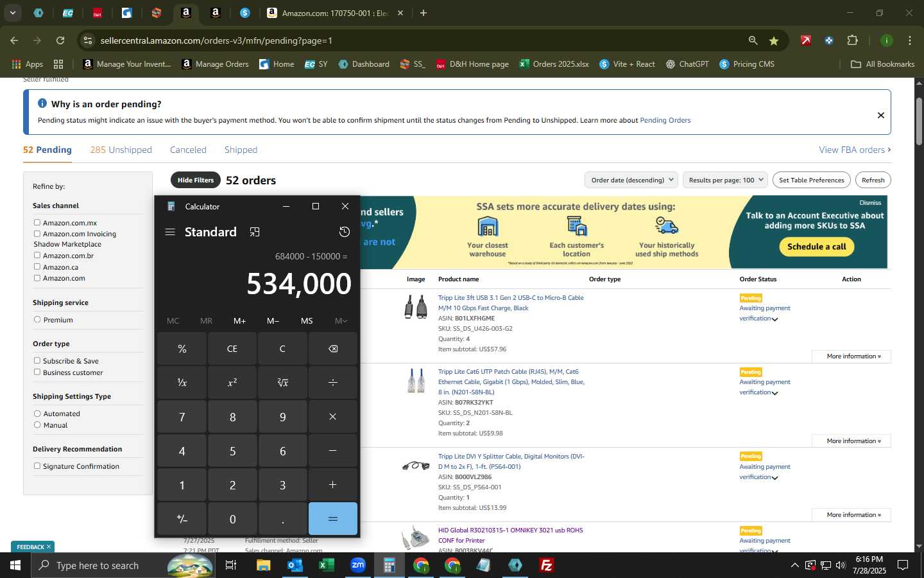Check the Subscribe & Save order type

point(37,360)
